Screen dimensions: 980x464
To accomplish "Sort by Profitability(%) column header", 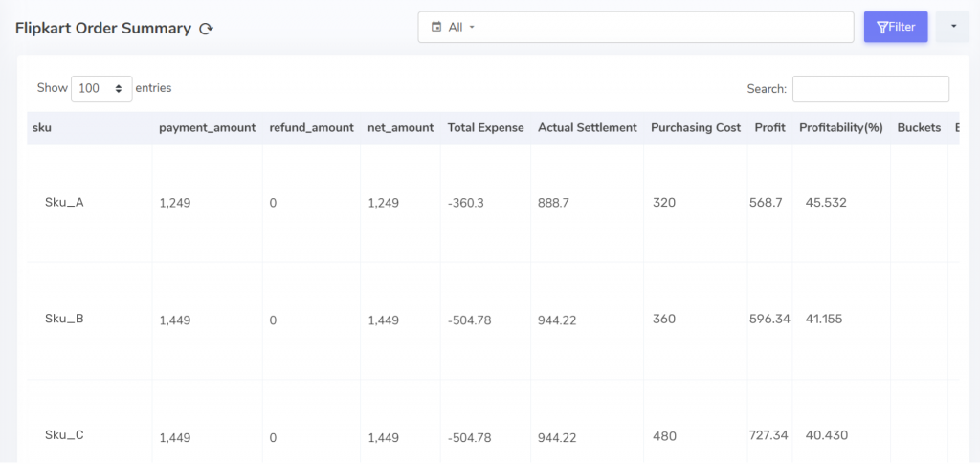I will tap(841, 128).
